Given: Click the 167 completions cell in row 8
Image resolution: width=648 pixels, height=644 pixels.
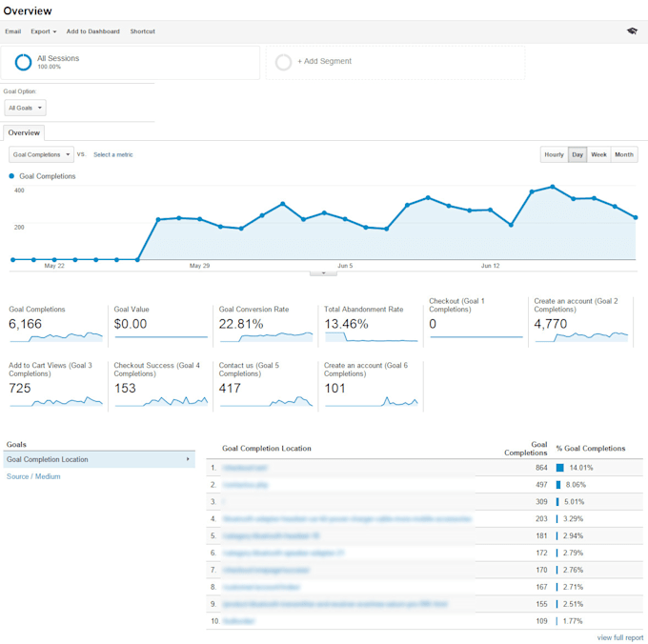Looking at the screenshot, I should click(x=541, y=587).
